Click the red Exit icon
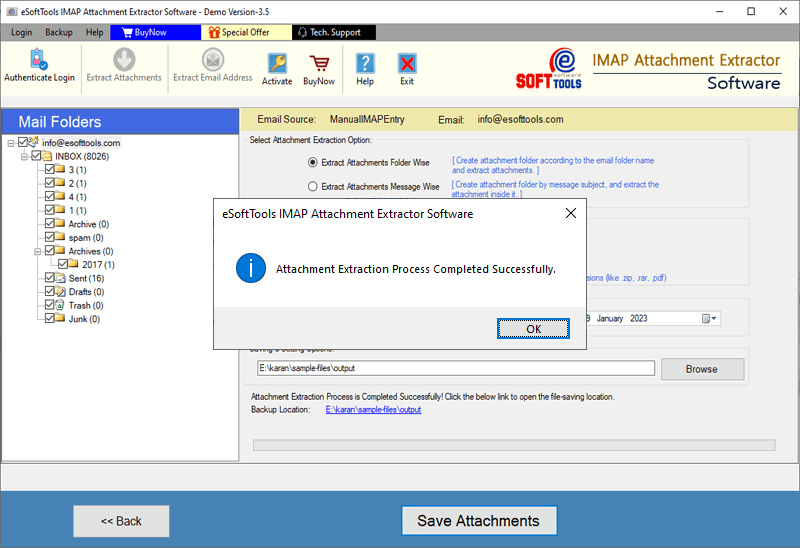The image size is (800, 548). point(407,68)
